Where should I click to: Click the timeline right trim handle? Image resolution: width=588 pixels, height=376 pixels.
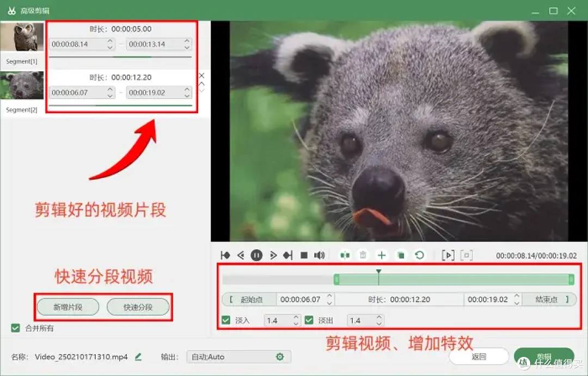point(571,279)
